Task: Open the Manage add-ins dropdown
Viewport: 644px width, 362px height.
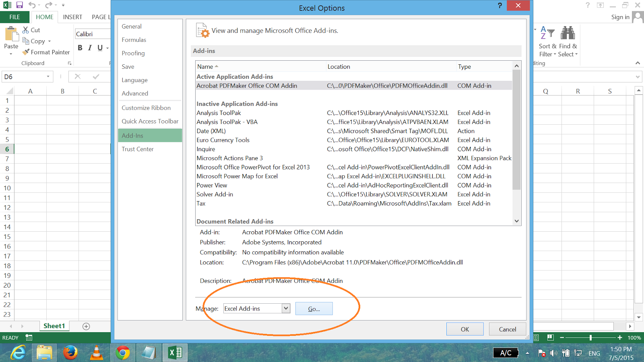Action: [x=286, y=309]
